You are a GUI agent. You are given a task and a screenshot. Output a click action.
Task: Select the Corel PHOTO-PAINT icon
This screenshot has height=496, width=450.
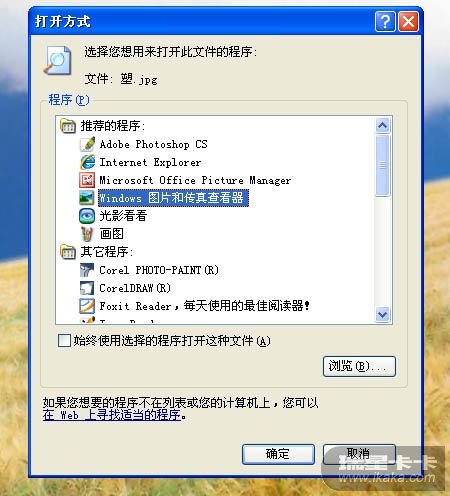(x=87, y=270)
